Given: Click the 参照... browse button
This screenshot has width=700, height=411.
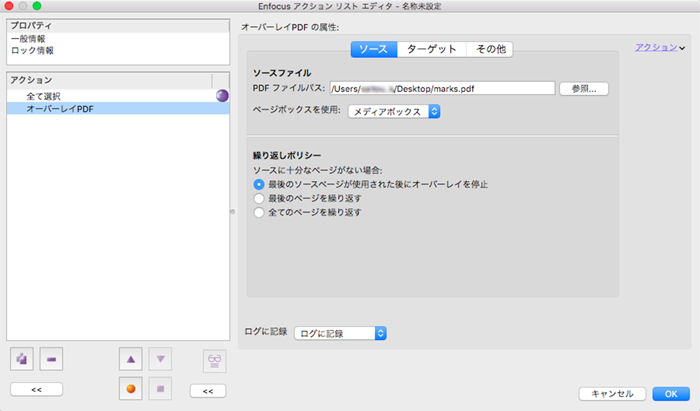Looking at the screenshot, I should coord(584,88).
